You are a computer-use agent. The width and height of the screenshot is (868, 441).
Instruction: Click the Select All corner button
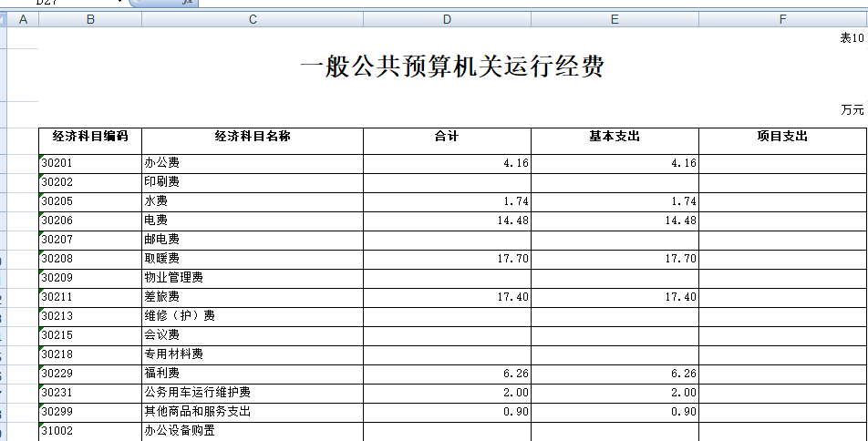[x=4, y=19]
